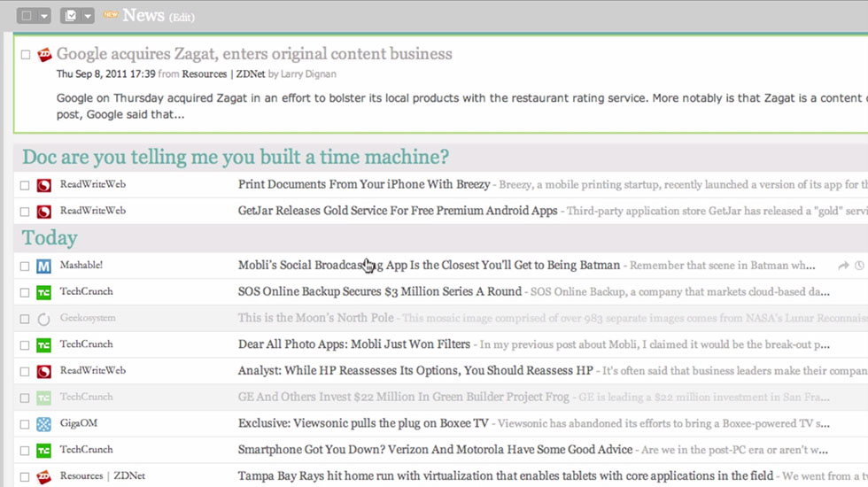Open the dropdown arrow beside the select-all checkbox
Image resolution: width=868 pixels, height=487 pixels.
[x=43, y=16]
